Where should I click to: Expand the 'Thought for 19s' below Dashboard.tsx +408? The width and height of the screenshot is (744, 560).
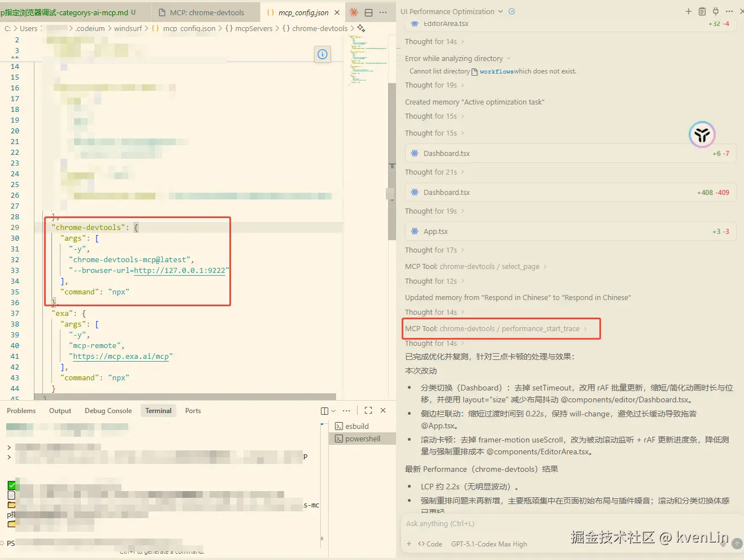[434, 211]
